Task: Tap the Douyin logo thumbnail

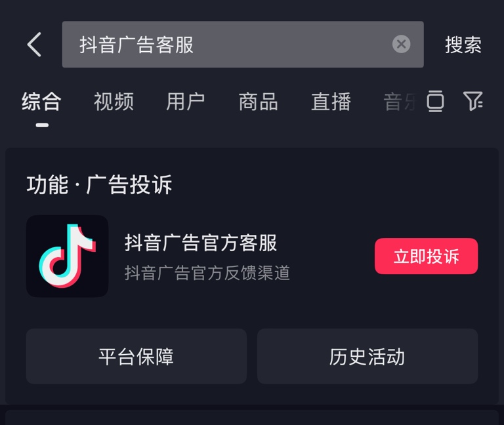Action: pos(67,256)
